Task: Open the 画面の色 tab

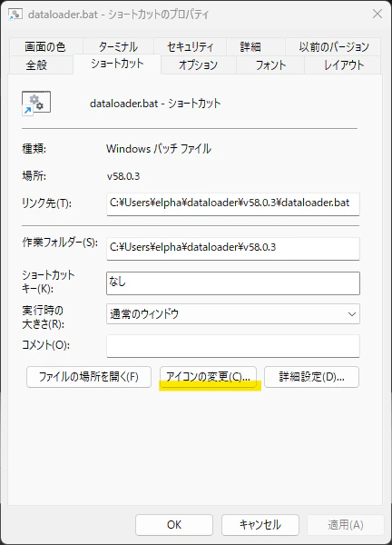Action: 45,46
